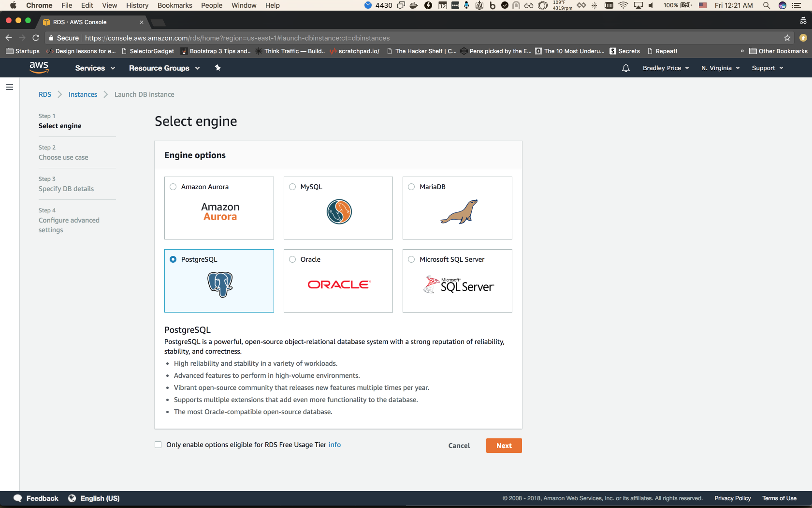This screenshot has width=812, height=508.
Task: Open the Window menu
Action: (x=244, y=5)
